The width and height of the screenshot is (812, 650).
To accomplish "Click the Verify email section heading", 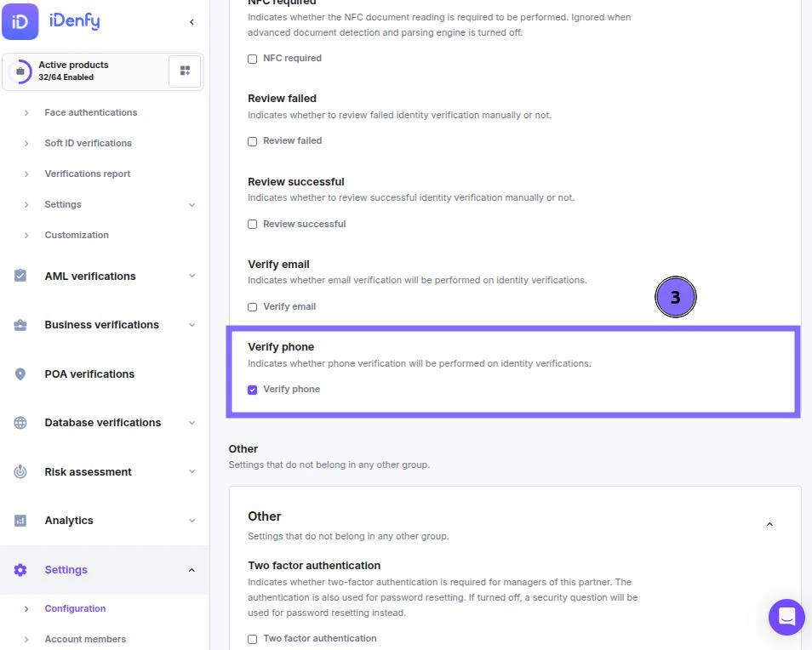I will 278,264.
